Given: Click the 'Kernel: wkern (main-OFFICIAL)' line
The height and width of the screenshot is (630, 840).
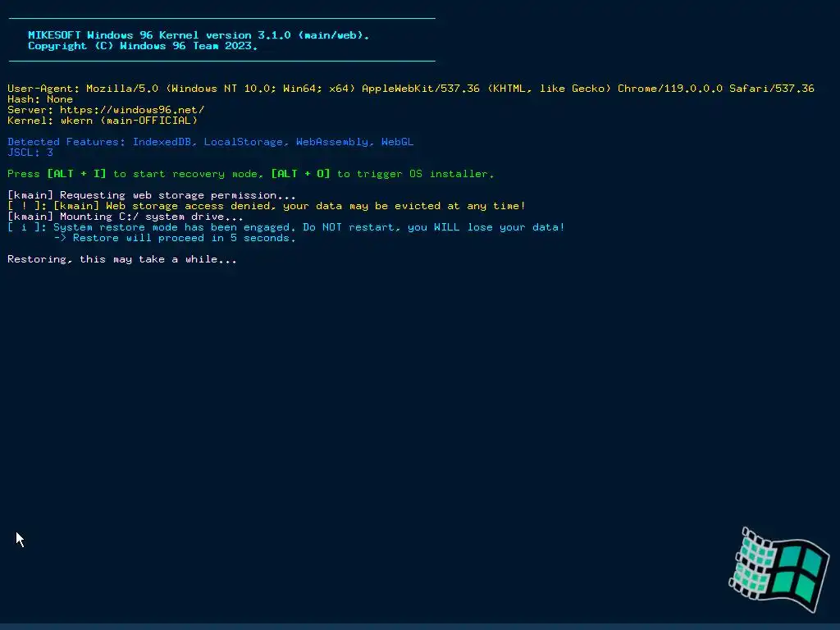Looking at the screenshot, I should (103, 121).
